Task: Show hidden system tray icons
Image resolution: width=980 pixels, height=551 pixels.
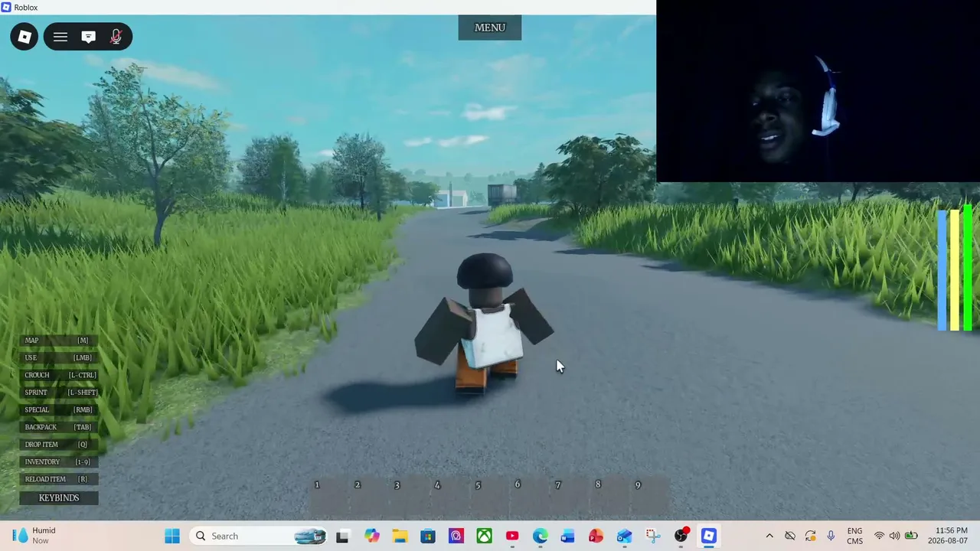Action: tap(769, 536)
